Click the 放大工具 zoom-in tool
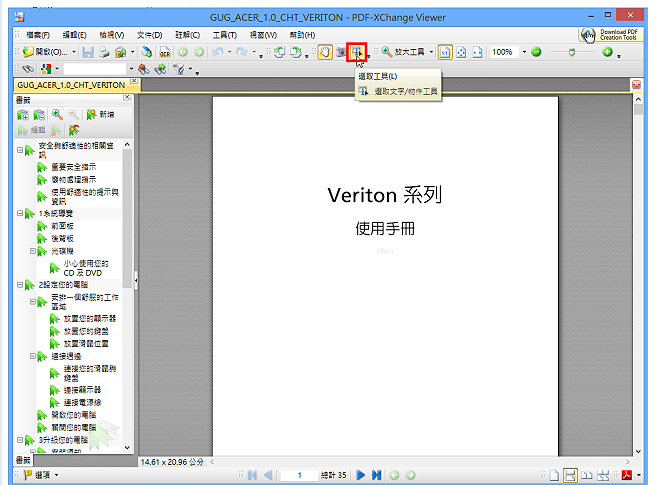 coord(403,52)
